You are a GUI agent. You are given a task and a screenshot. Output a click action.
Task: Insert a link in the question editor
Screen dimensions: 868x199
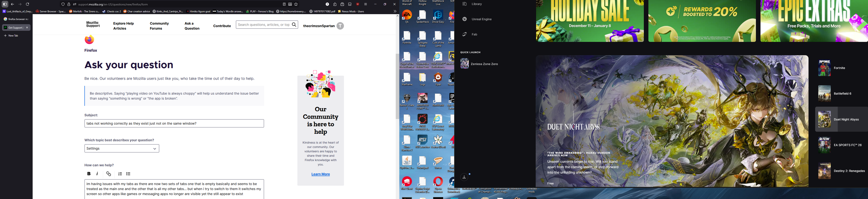pyautogui.click(x=109, y=174)
